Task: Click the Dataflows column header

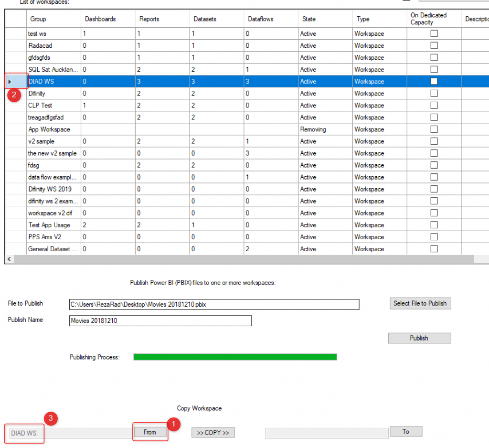Action: point(260,19)
